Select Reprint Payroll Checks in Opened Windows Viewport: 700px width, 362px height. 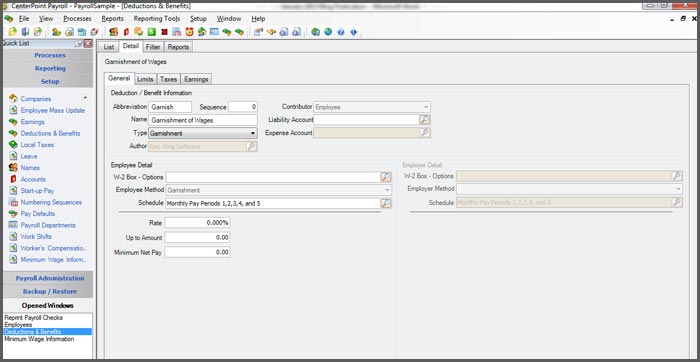click(33, 318)
